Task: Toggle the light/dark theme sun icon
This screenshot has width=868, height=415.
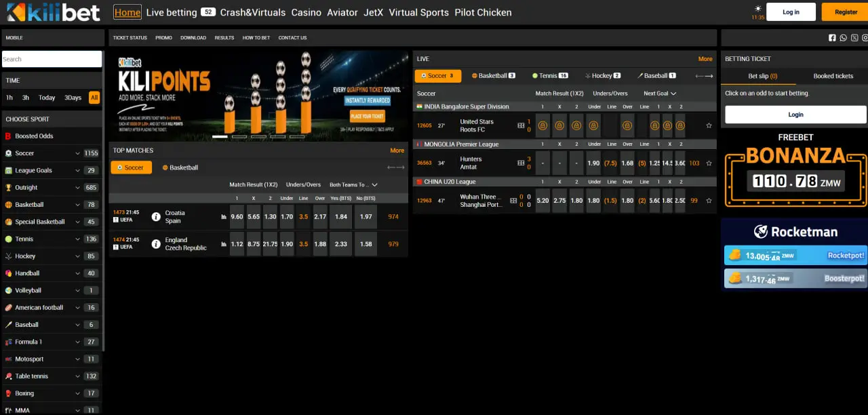Action: [757, 9]
